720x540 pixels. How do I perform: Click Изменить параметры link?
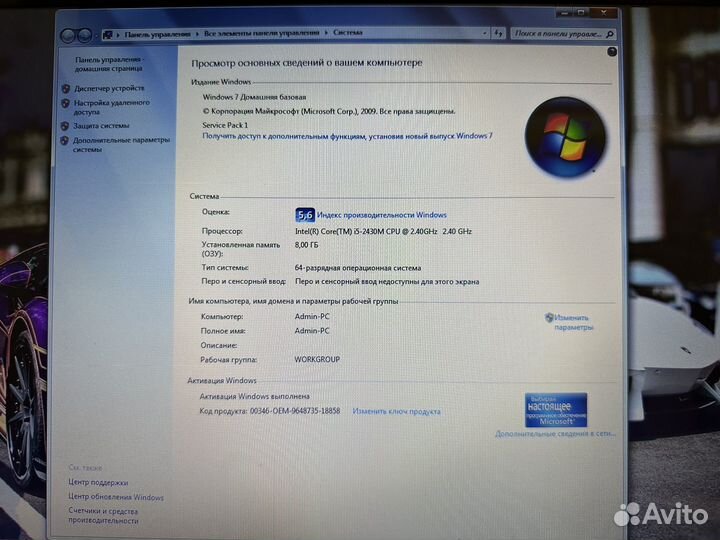point(574,322)
